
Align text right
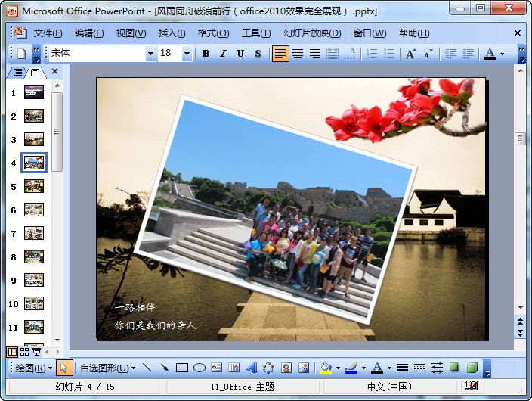pyautogui.click(x=315, y=54)
